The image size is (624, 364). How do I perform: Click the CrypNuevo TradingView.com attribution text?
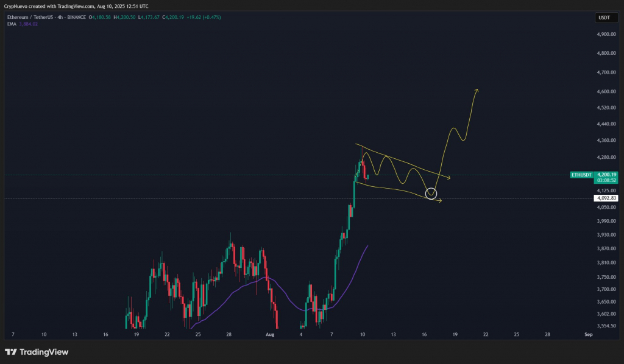click(x=73, y=5)
